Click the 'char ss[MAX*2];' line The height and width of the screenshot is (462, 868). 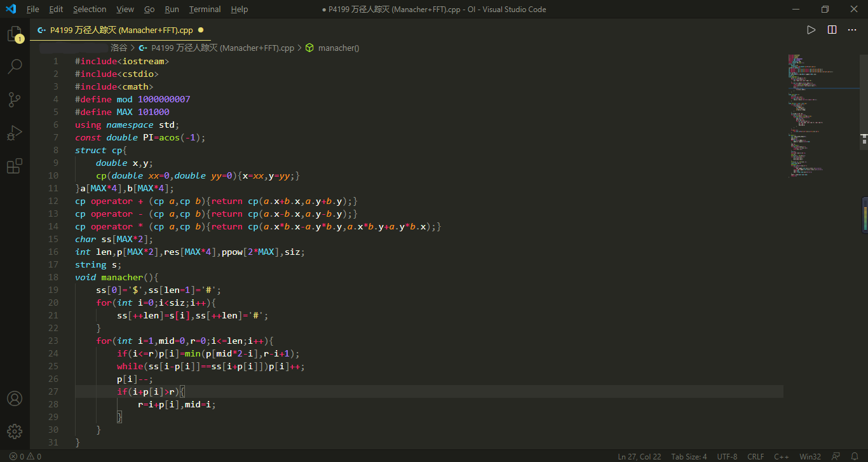coord(114,239)
